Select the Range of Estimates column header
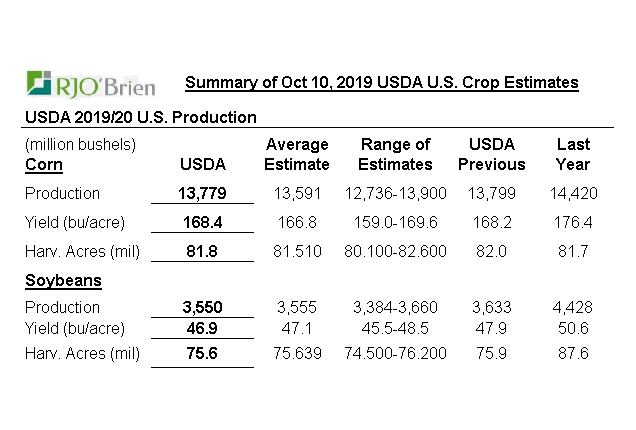This screenshot has height=430, width=636. (x=395, y=154)
